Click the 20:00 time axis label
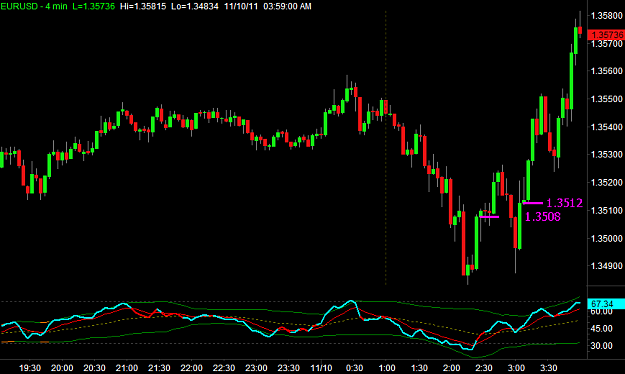This screenshot has height=374, width=625. pos(62,368)
